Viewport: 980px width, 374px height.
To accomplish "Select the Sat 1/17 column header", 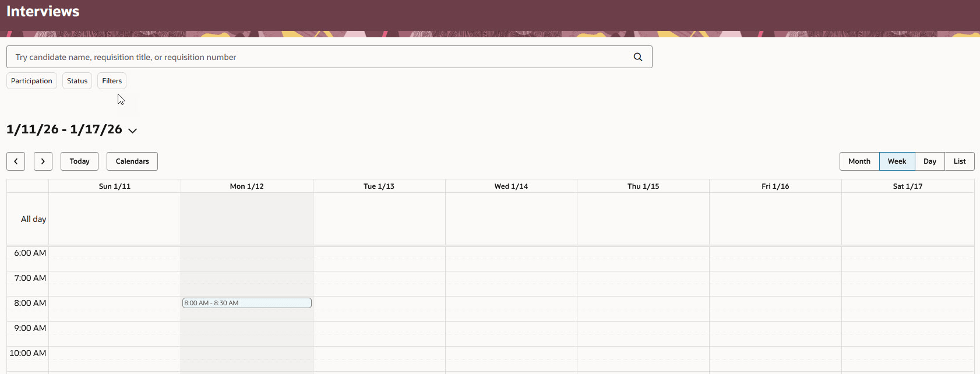I will pyautogui.click(x=908, y=186).
